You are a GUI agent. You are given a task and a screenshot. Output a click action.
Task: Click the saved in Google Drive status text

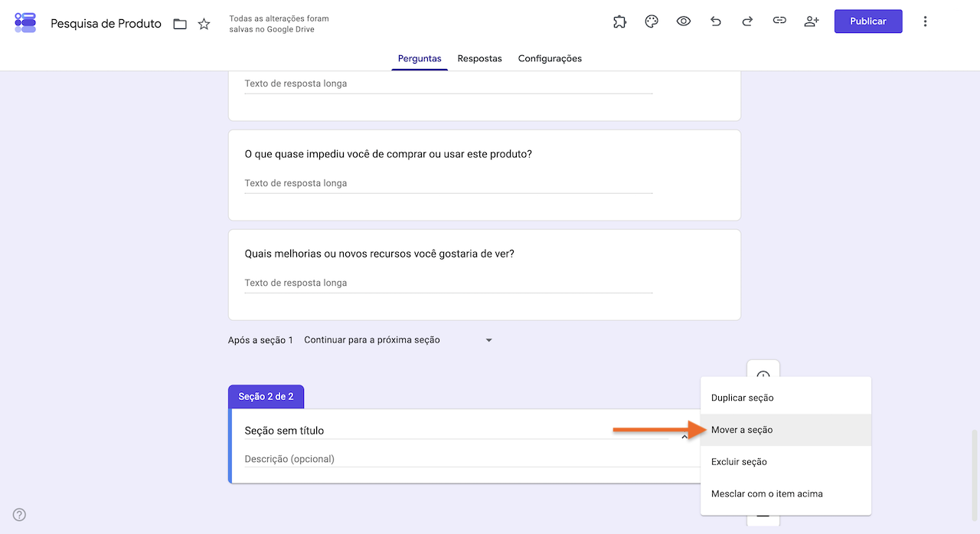point(279,24)
